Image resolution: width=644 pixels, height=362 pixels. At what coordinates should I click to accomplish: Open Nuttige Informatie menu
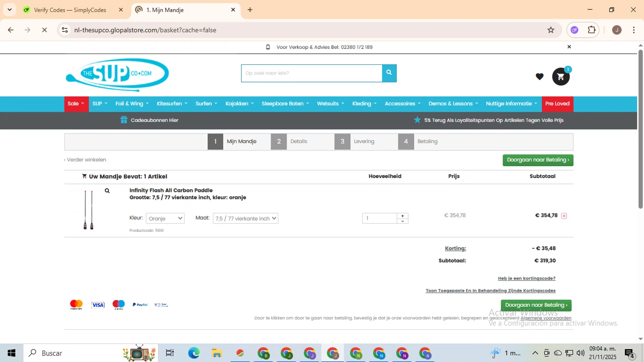(x=511, y=104)
